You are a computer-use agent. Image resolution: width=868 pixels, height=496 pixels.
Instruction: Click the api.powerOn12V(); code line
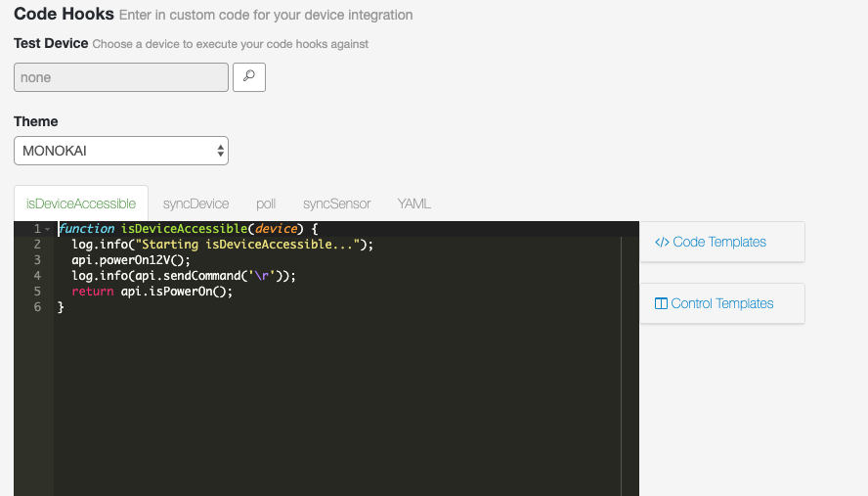[x=131, y=260]
